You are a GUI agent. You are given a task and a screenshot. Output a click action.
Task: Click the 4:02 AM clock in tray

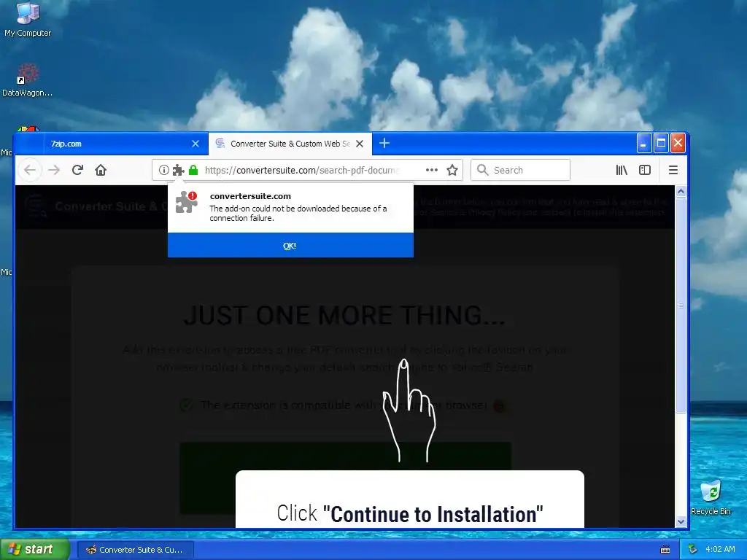[720, 550]
